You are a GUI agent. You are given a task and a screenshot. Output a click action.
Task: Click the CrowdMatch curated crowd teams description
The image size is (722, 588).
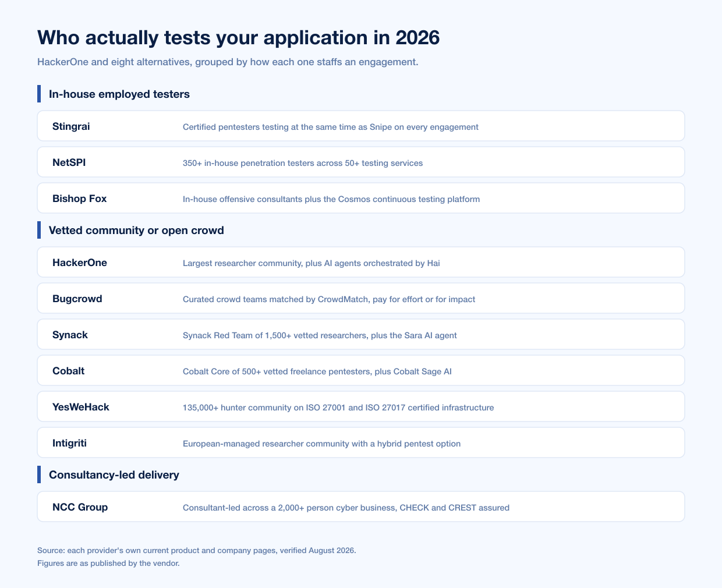[x=329, y=299]
